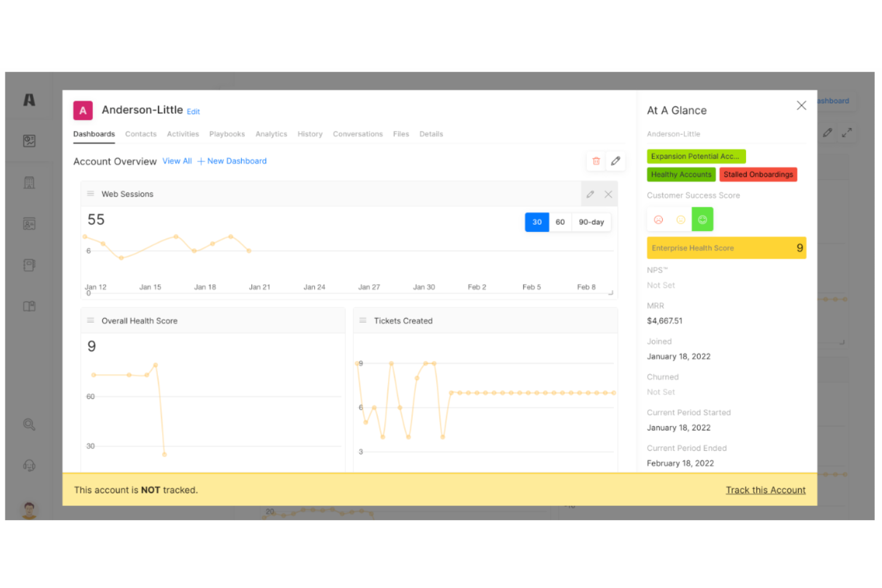Open the support headset icon in sidebar

point(29,465)
